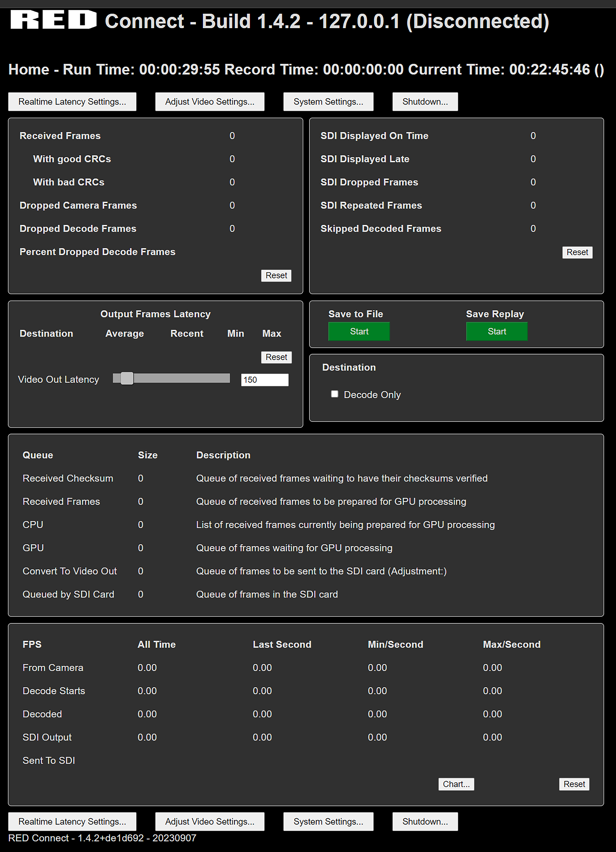Click the SDI Output FPS row label

pyautogui.click(x=47, y=737)
